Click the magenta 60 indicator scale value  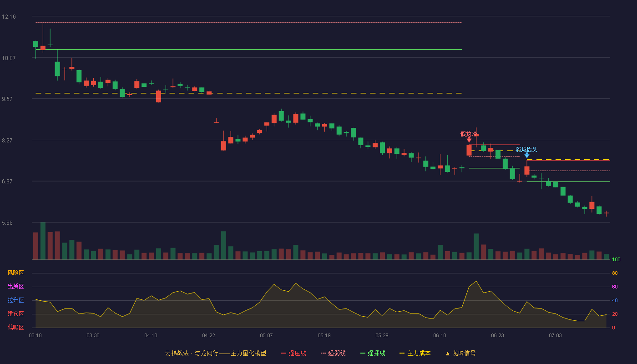(x=615, y=287)
